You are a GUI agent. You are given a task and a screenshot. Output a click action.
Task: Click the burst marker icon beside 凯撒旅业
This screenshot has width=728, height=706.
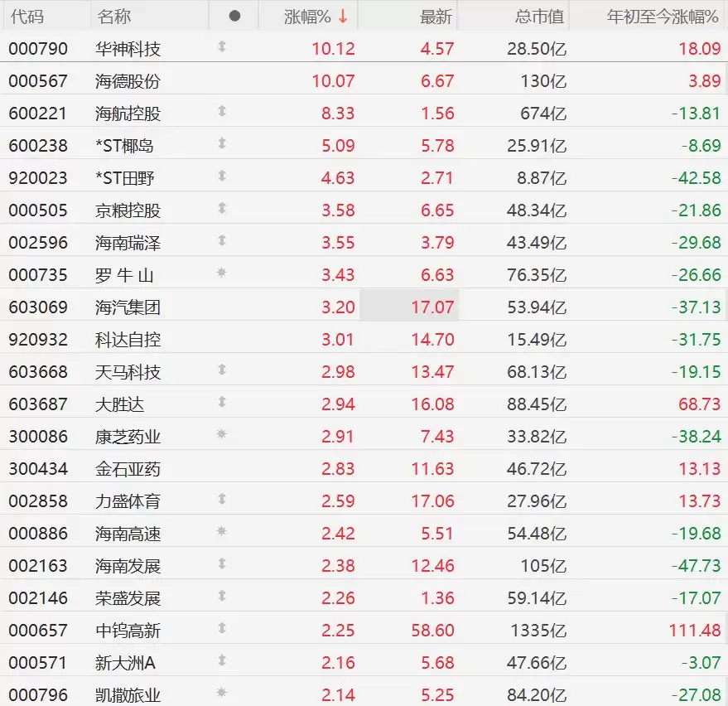(x=221, y=694)
